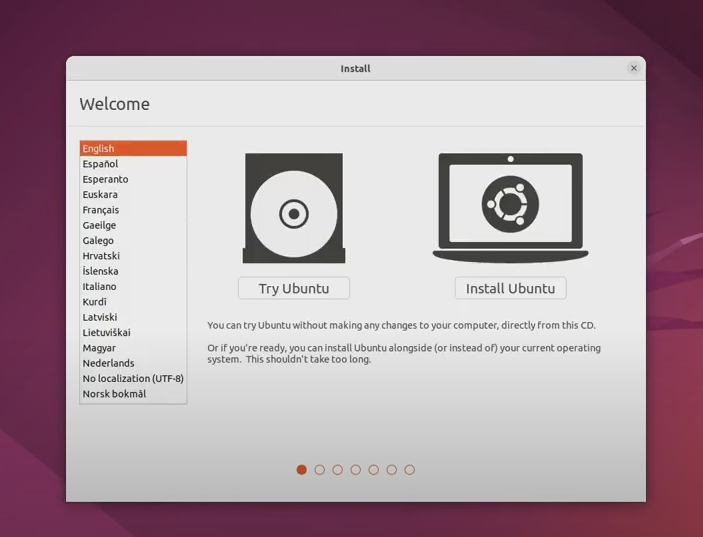Select Íslenska language entry
Image resolution: width=703 pixels, height=537 pixels.
pos(133,271)
